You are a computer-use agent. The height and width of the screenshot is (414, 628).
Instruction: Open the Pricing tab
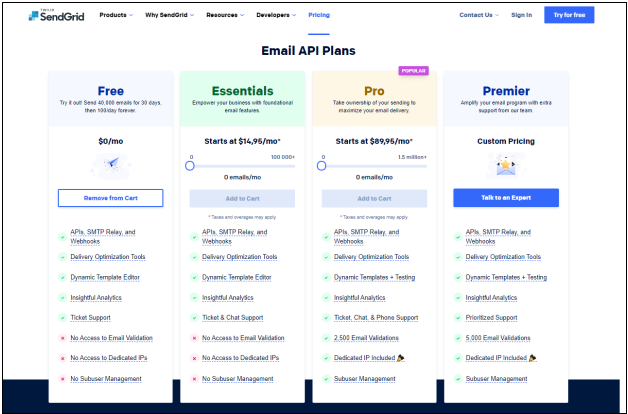[319, 15]
